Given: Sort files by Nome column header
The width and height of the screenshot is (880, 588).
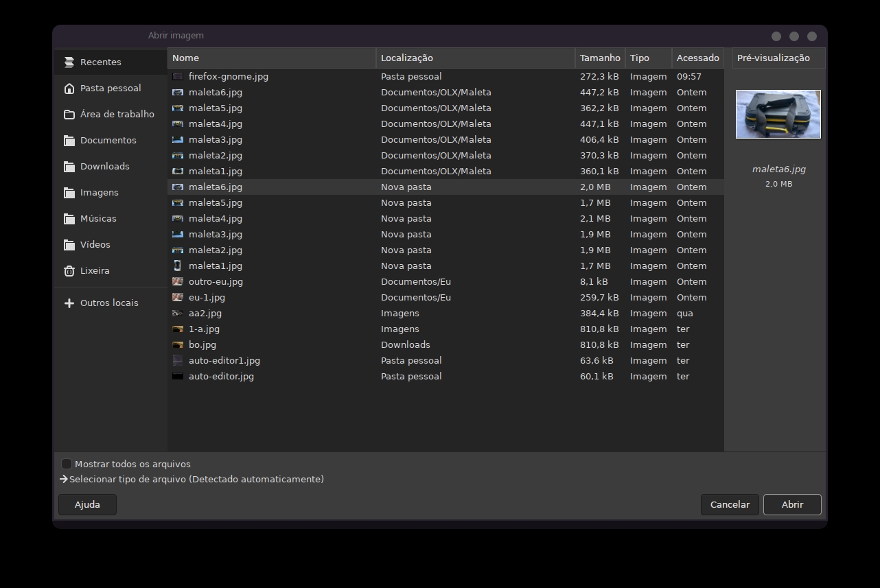Looking at the screenshot, I should tap(271, 58).
